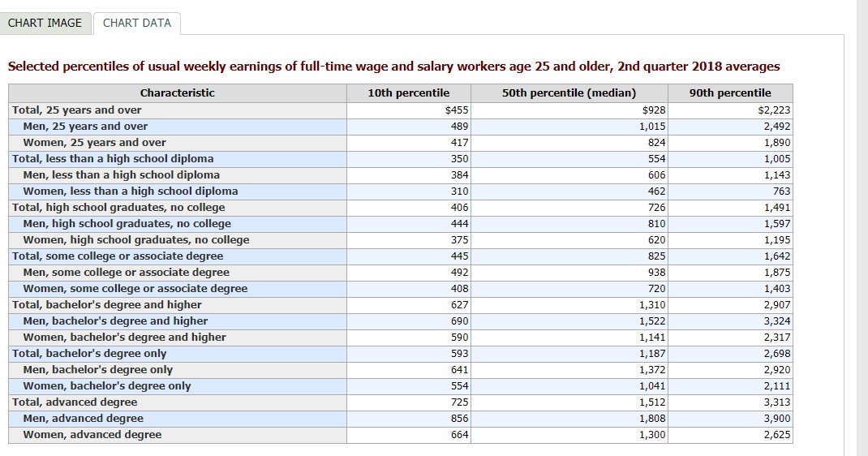868x456 pixels.
Task: Click Men, bachelor's degree and higher
Action: tap(115, 321)
